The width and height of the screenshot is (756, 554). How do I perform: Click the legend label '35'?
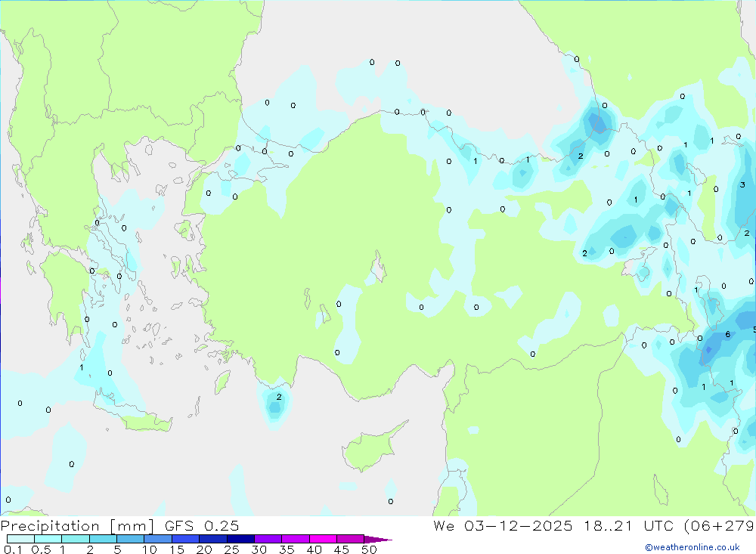click(287, 549)
